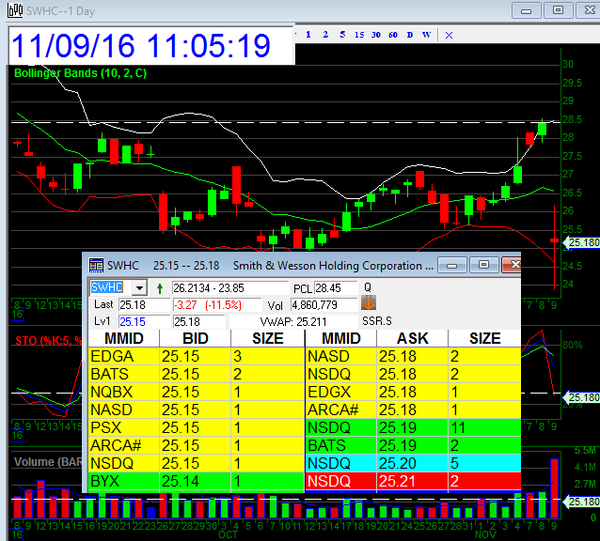Click the orange anchor icon
Image resolution: width=600 pixels, height=541 pixels.
(x=369, y=303)
